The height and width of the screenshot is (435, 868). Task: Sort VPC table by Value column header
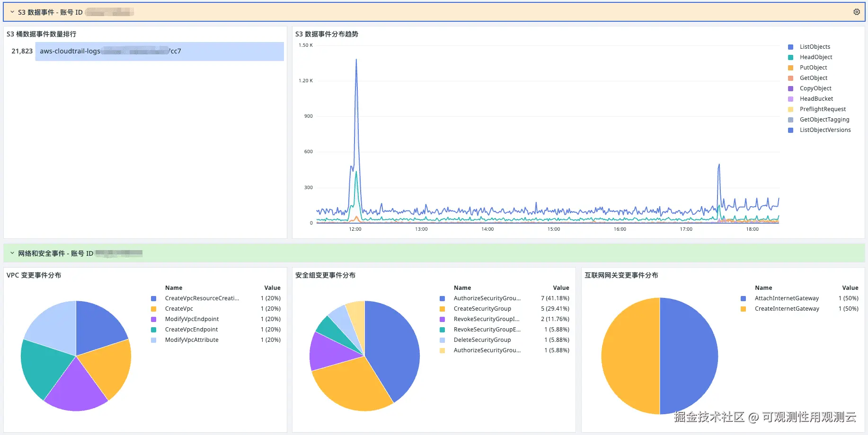click(x=272, y=287)
